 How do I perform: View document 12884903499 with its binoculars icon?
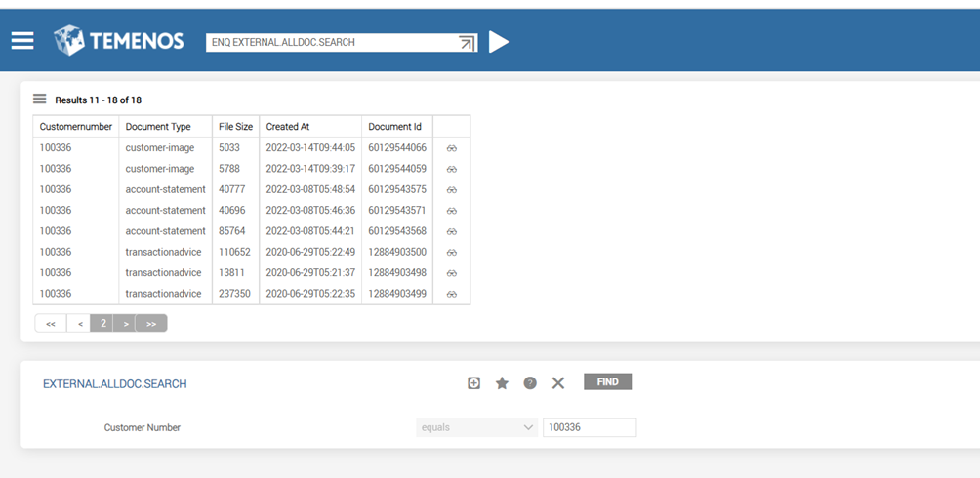(x=452, y=294)
